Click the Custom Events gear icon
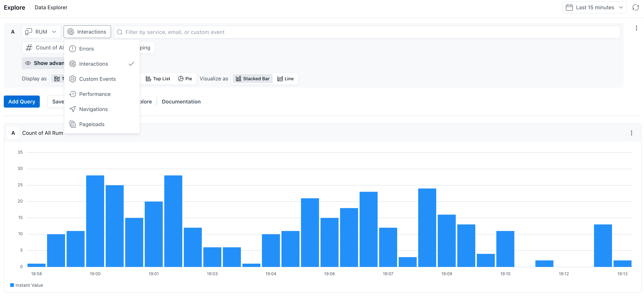644x296 pixels. (x=73, y=79)
